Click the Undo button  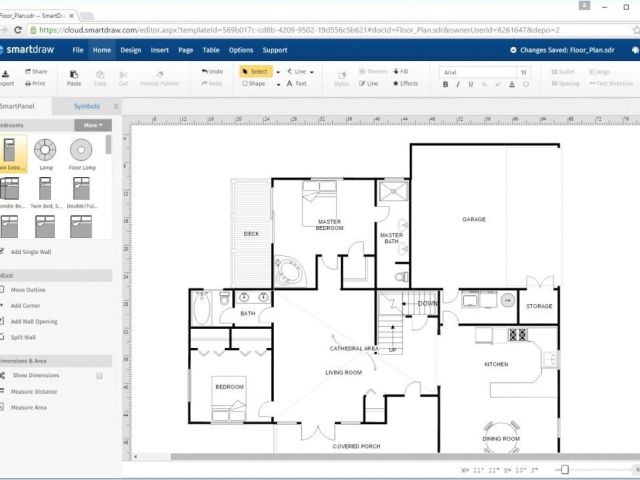pos(211,72)
